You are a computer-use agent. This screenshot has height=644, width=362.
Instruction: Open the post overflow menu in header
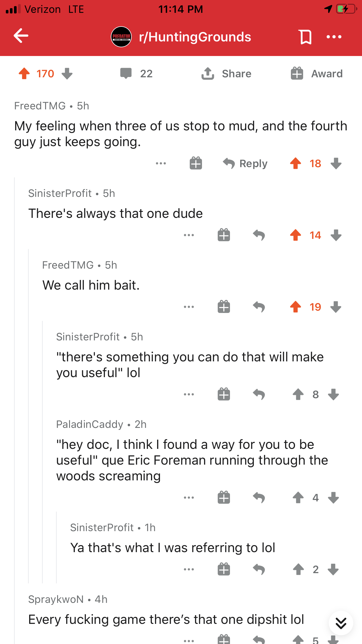(334, 37)
